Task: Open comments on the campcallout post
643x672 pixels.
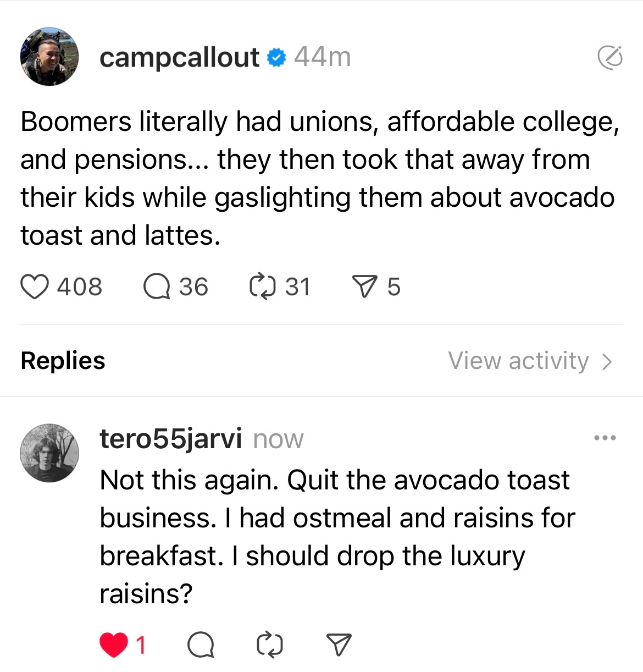Action: (157, 287)
